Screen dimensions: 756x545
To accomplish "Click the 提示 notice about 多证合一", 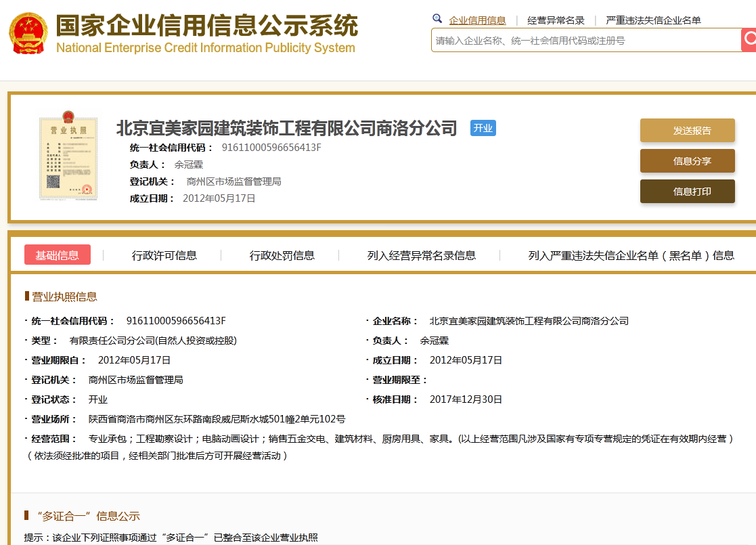I will click(x=171, y=538).
